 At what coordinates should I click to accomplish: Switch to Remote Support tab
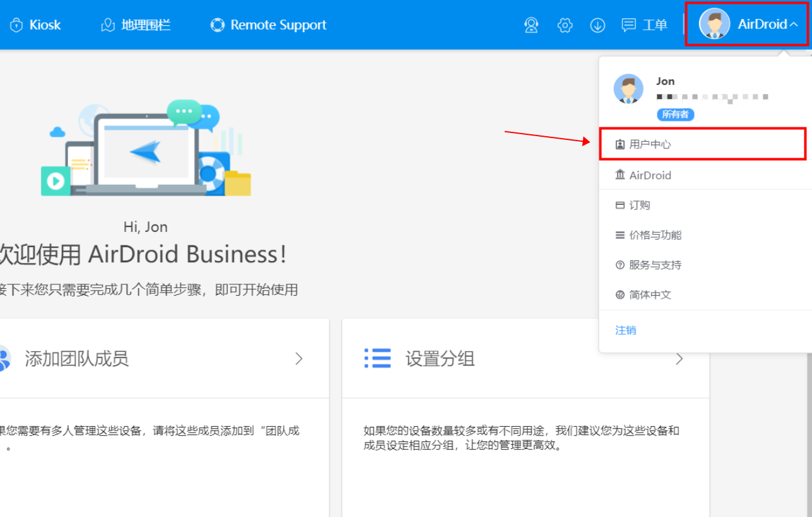269,25
